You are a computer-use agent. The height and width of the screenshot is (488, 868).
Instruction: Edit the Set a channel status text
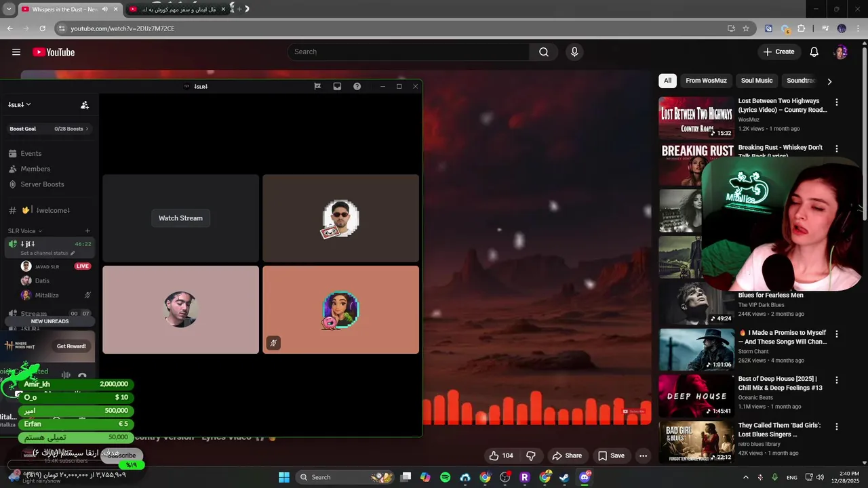tap(47, 253)
